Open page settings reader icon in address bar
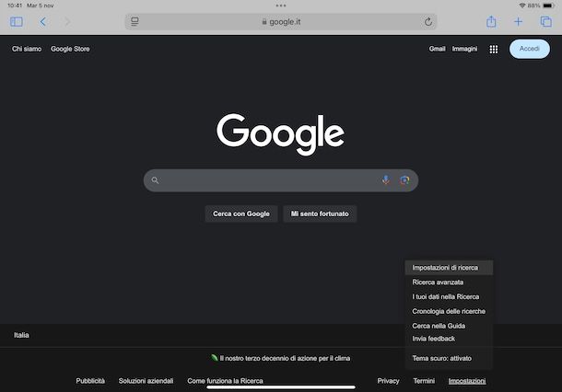The image size is (562, 392). click(135, 22)
